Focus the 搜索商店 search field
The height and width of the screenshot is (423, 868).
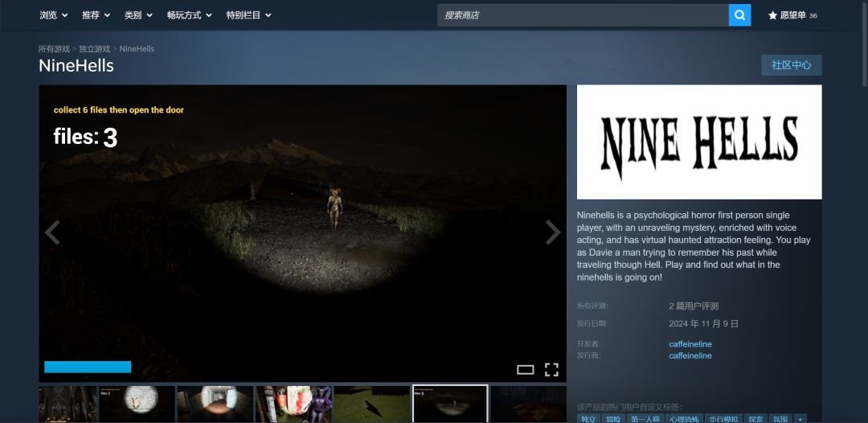583,15
